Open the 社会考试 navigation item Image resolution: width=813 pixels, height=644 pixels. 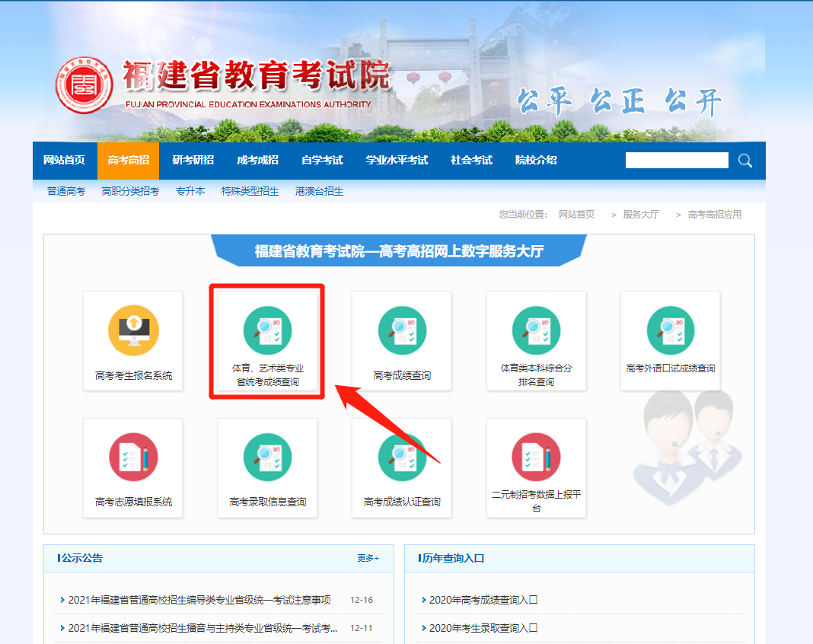[x=472, y=160]
